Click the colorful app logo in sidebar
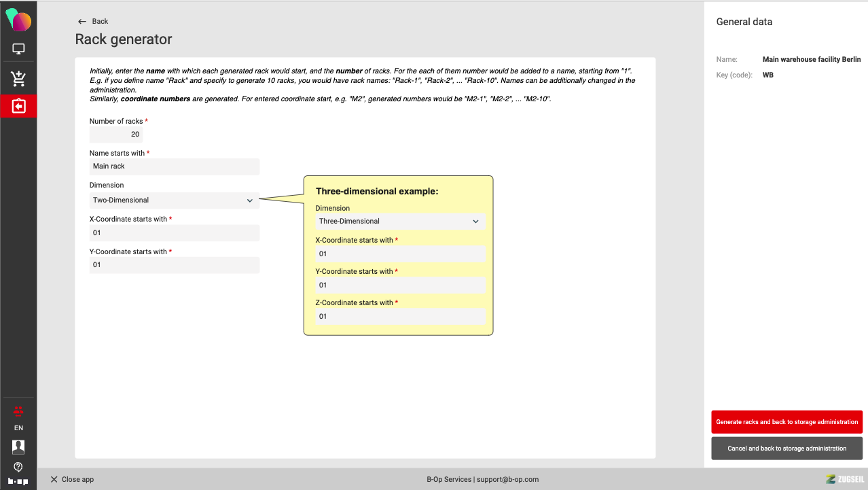Screen dimensions: 868x490 click(18, 20)
